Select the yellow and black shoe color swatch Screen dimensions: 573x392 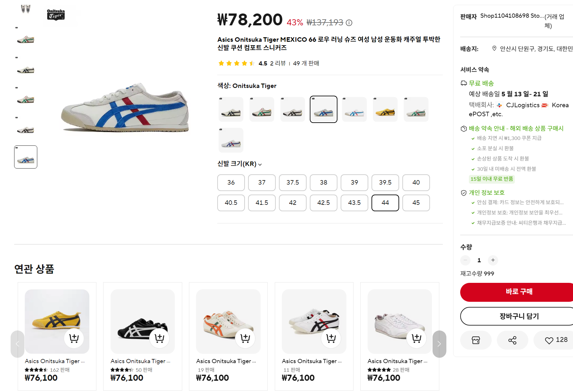pos(385,109)
